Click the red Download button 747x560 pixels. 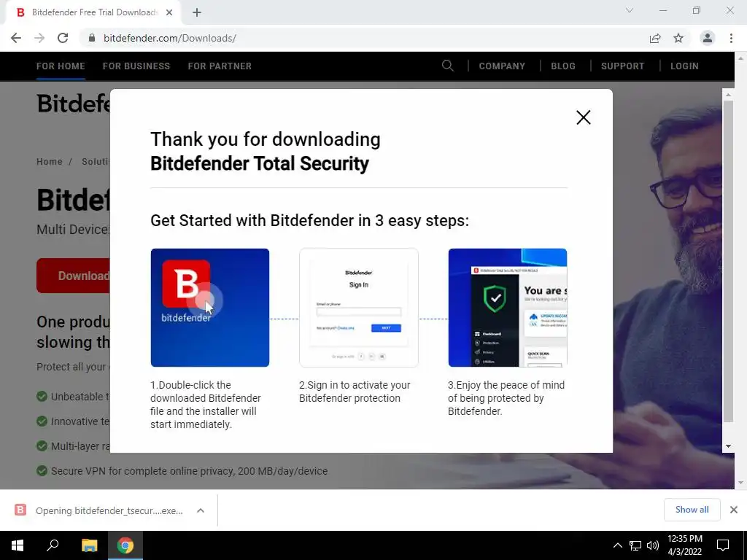tap(74, 276)
